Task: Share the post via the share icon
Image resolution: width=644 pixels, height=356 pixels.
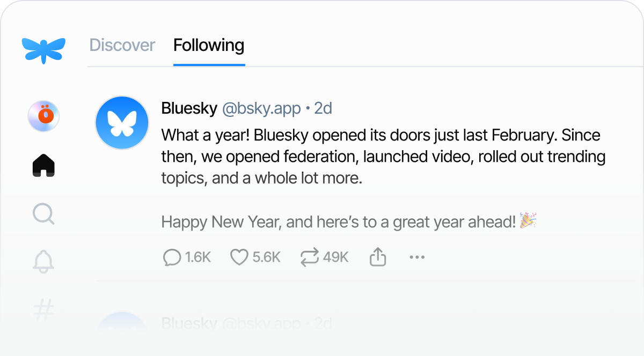Action: (377, 257)
